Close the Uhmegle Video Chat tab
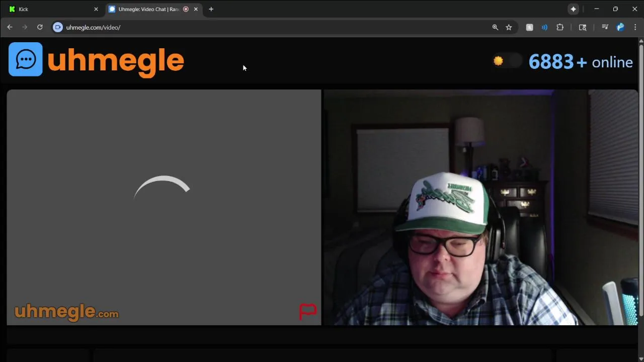Image resolution: width=644 pixels, height=362 pixels. tap(196, 9)
